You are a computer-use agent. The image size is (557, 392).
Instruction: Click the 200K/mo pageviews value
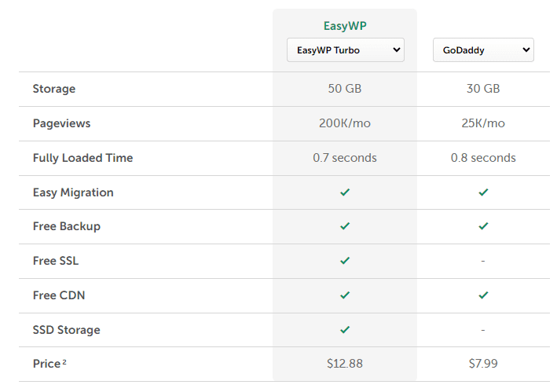(345, 123)
